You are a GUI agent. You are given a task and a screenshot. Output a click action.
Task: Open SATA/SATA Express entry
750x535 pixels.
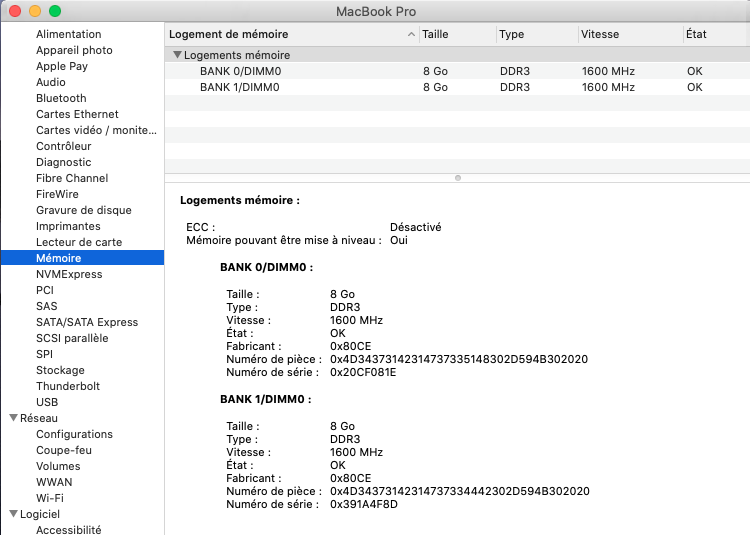(87, 322)
